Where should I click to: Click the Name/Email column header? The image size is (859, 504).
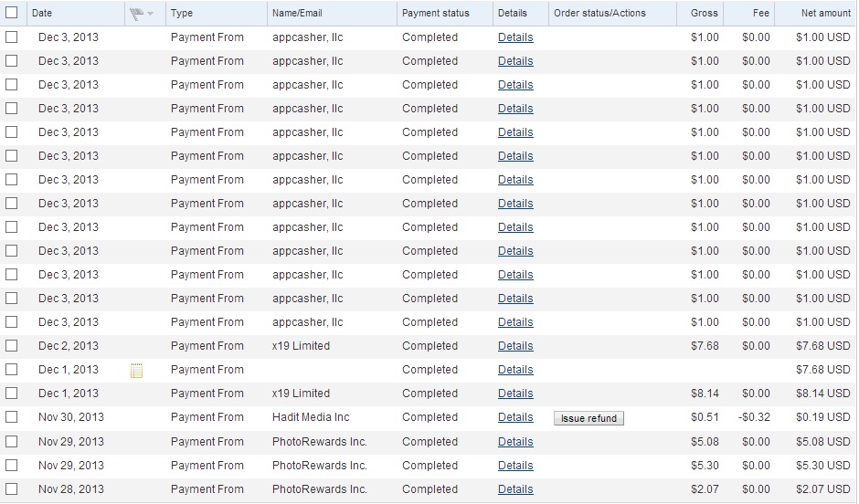pyautogui.click(x=297, y=14)
